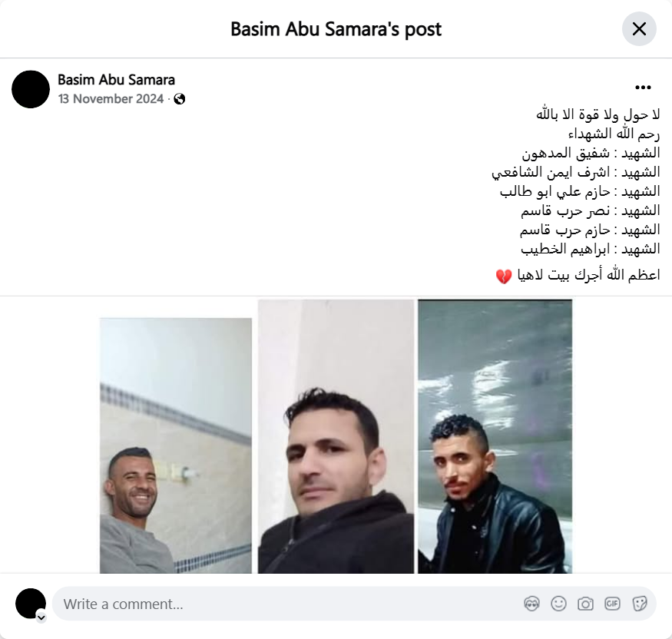Focus the Write a comment field

287,604
